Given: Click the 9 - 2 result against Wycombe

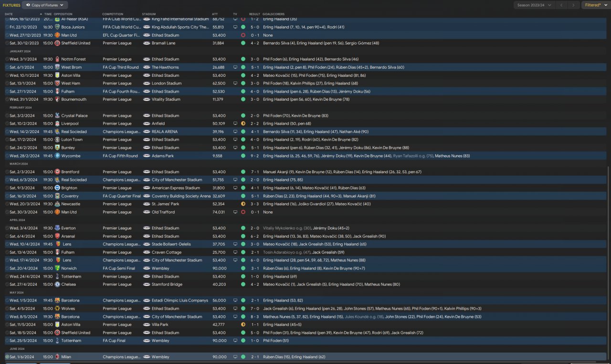Looking at the screenshot, I should (x=255, y=156).
